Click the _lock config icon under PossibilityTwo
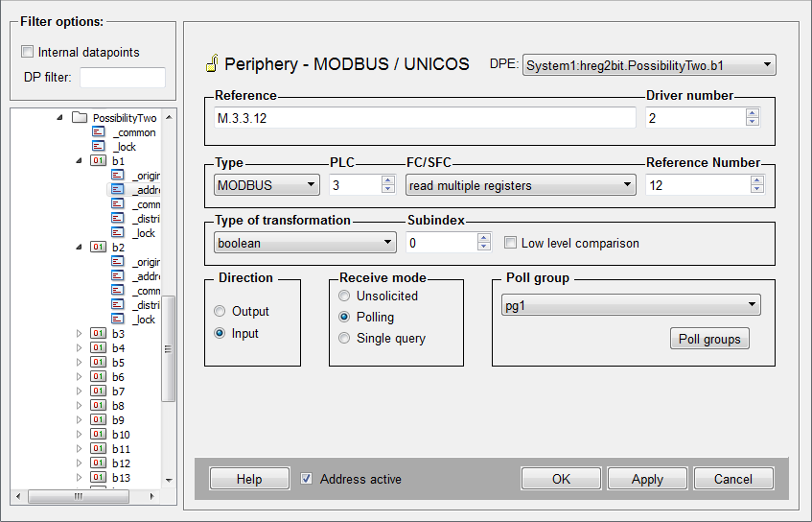 99,147
